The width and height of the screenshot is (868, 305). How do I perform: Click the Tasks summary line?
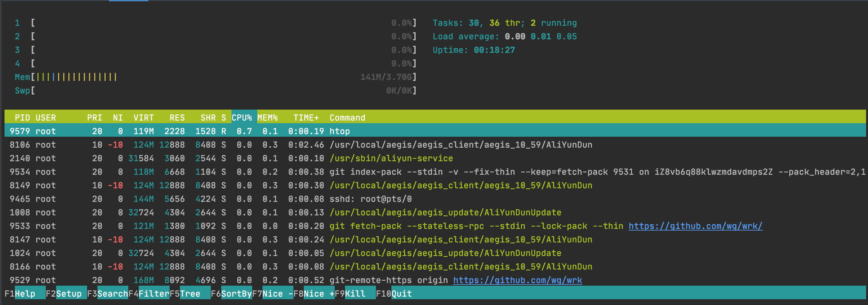504,23
